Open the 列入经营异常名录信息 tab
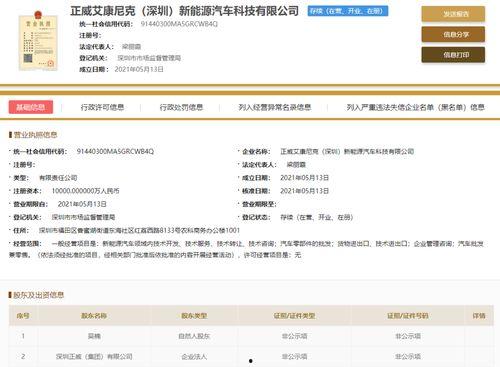 (x=275, y=107)
